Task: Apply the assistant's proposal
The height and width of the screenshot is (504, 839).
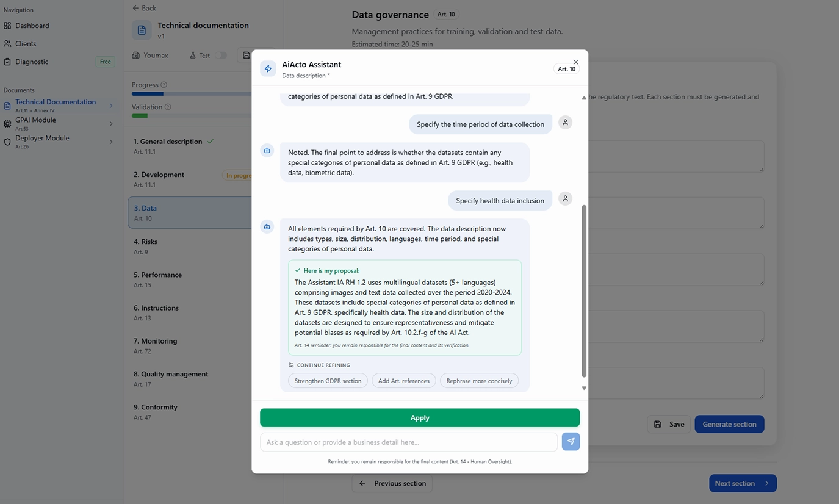Action: [419, 417]
